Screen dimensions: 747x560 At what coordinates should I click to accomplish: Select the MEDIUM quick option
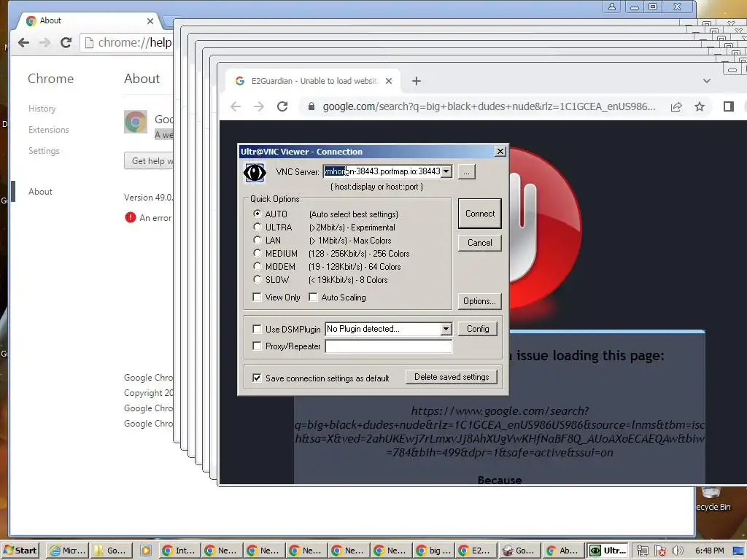coord(258,253)
